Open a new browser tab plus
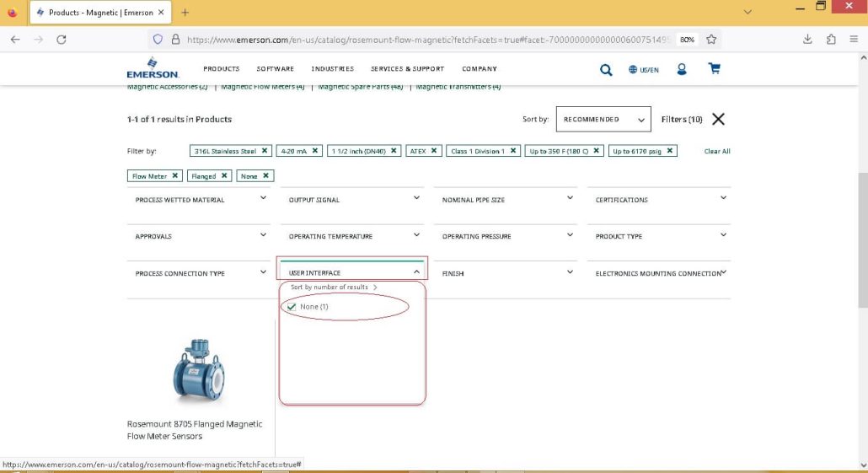This screenshot has height=473, width=868. tap(185, 12)
